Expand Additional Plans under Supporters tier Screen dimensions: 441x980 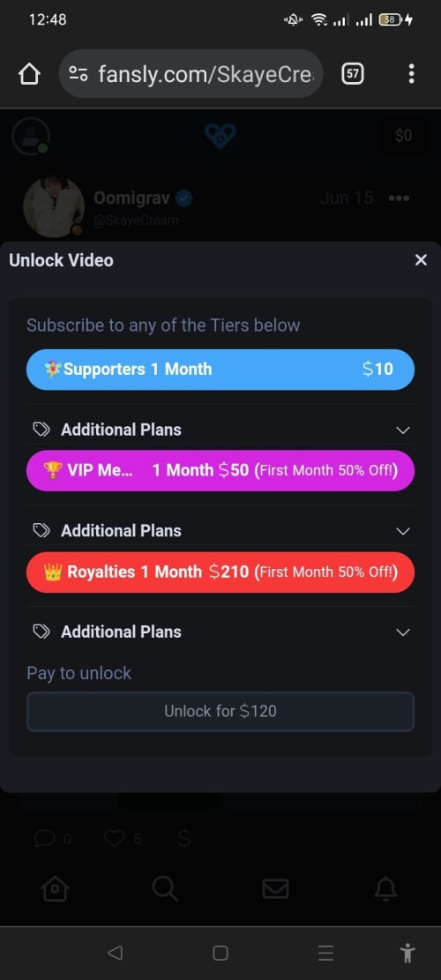pyautogui.click(x=220, y=430)
